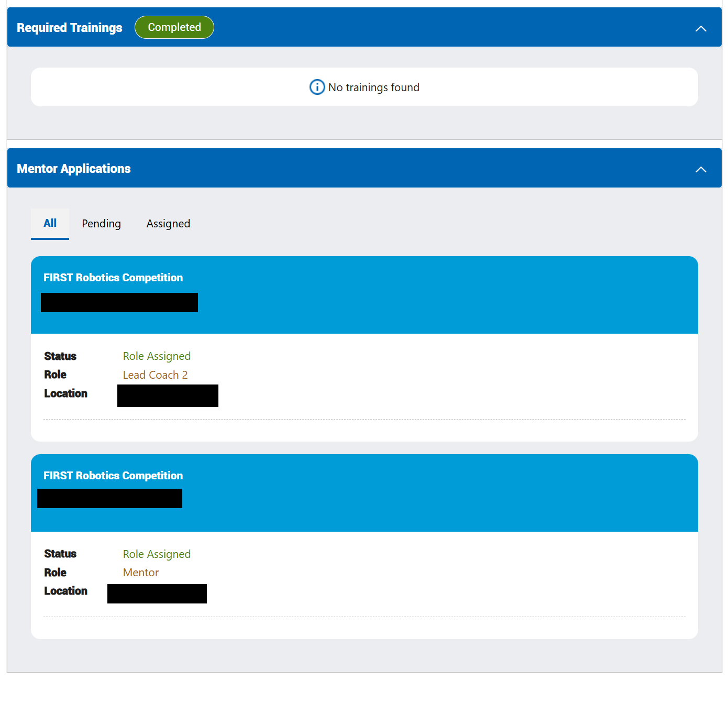This screenshot has width=728, height=703.
Task: Click the Mentor Applications header title
Action: point(73,169)
